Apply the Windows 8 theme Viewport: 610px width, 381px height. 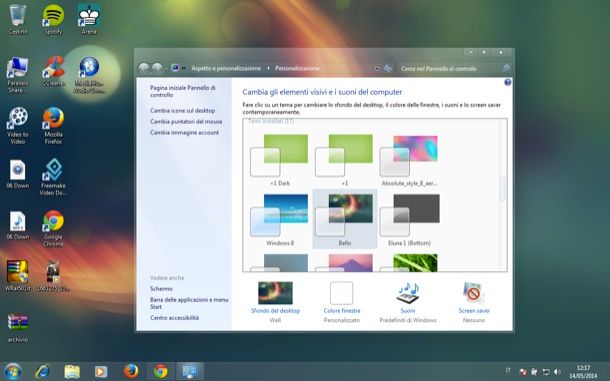280,220
